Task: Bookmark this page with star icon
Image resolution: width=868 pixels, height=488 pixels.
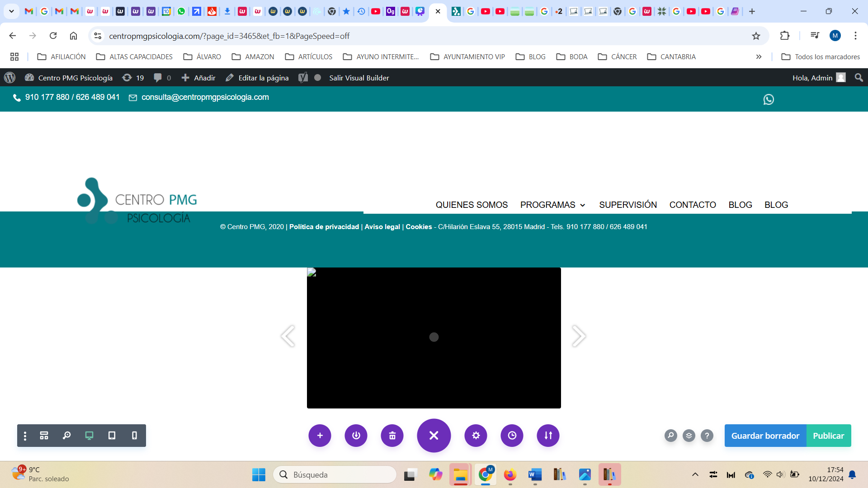Action: (756, 36)
